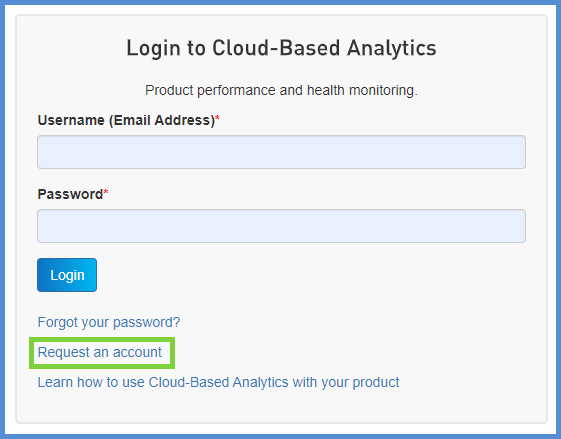Image resolution: width=561 pixels, height=439 pixels.
Task: Click the Username (Email Address) field label
Action: coord(126,120)
